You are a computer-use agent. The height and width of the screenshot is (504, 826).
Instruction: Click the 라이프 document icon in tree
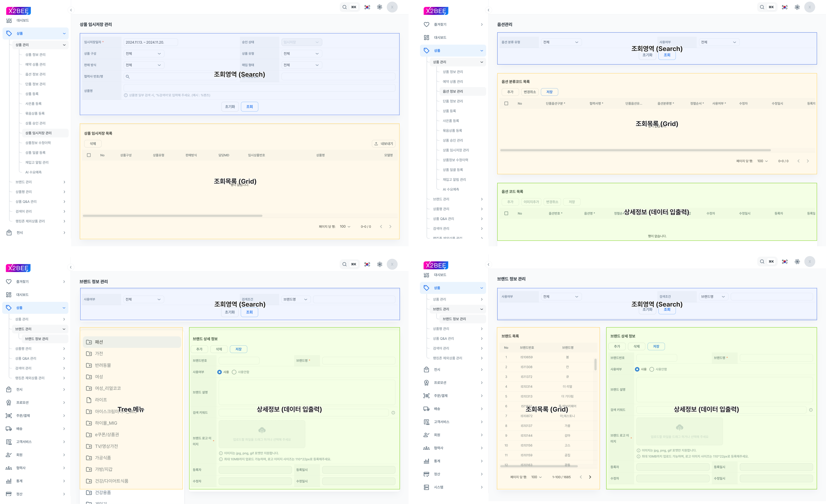[x=89, y=400]
